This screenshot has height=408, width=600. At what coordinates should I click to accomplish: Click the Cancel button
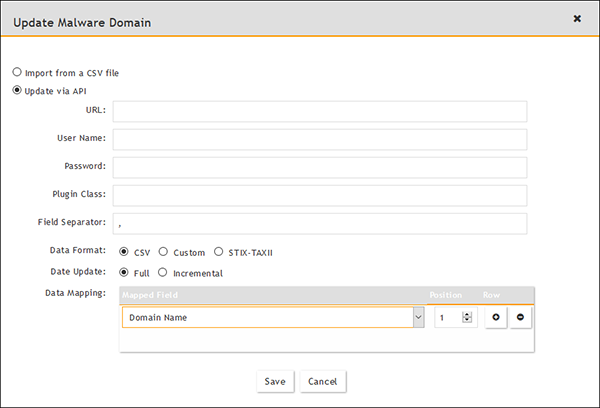coord(323,381)
